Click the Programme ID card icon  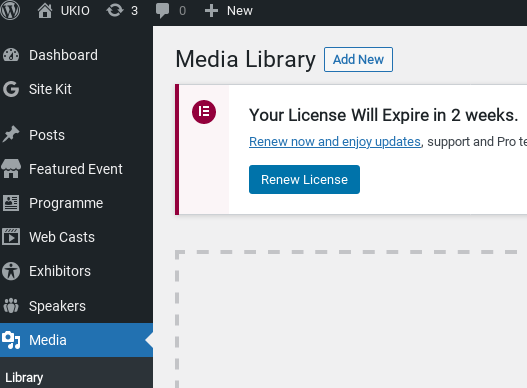tap(11, 203)
